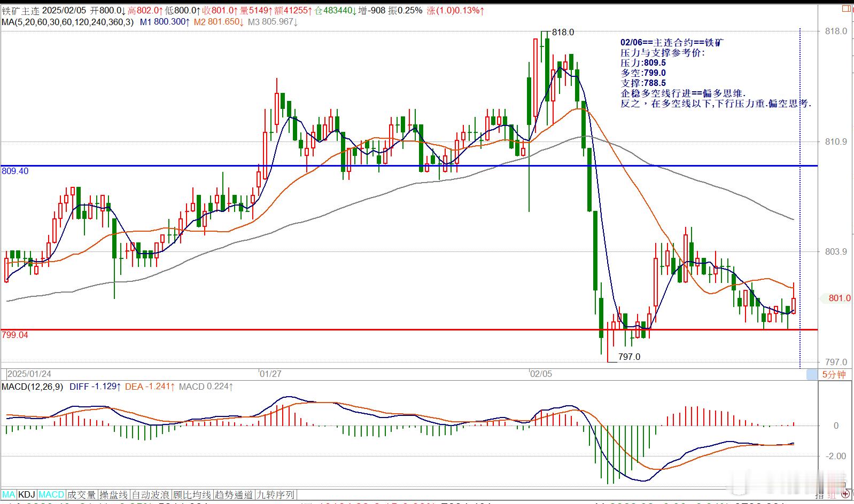Click the light-blue box left of 5分钟
This screenshot has width=854, height=504.
click(811, 374)
